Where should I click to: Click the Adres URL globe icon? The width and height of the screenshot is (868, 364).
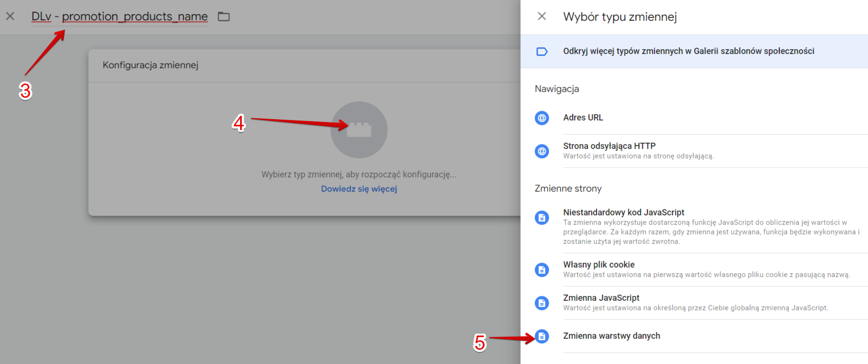click(x=542, y=118)
